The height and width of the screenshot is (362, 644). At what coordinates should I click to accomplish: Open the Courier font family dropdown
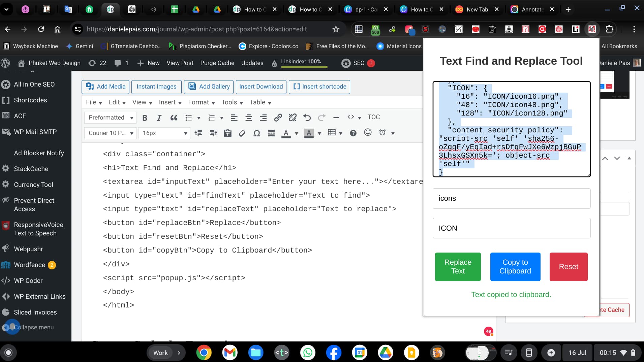coord(110,133)
